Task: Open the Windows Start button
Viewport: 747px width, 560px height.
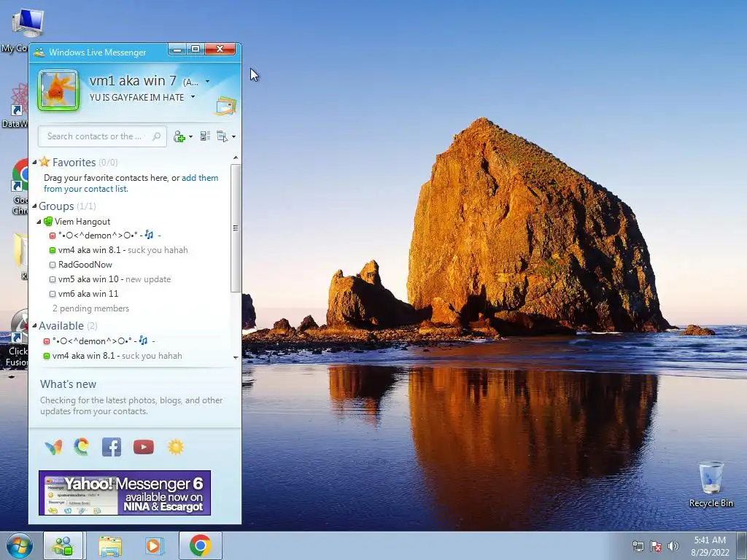Action: click(x=20, y=546)
